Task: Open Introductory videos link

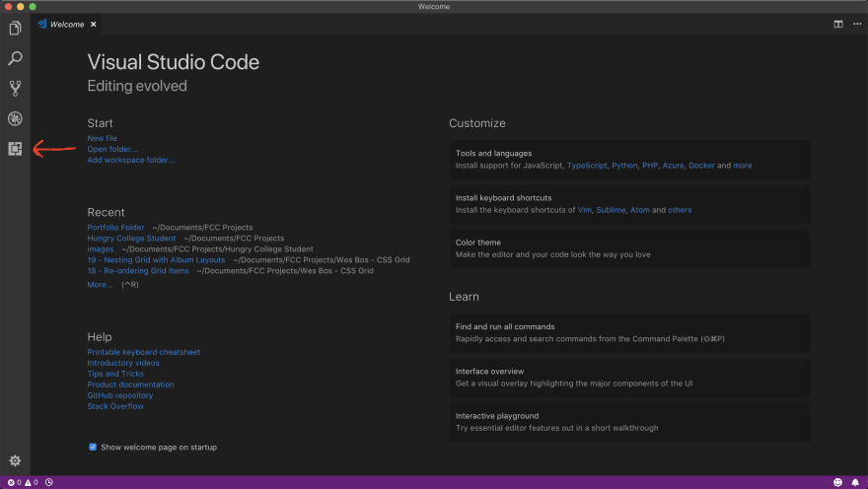Action: [123, 363]
